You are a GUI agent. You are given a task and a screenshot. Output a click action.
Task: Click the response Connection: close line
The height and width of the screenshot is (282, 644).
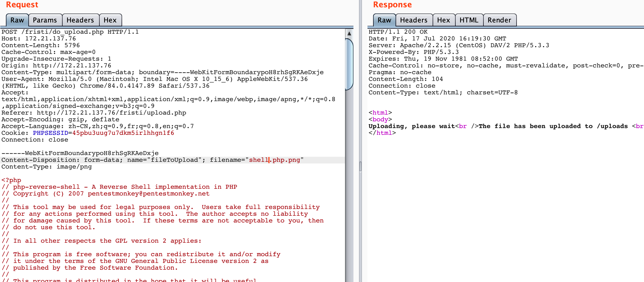click(402, 86)
